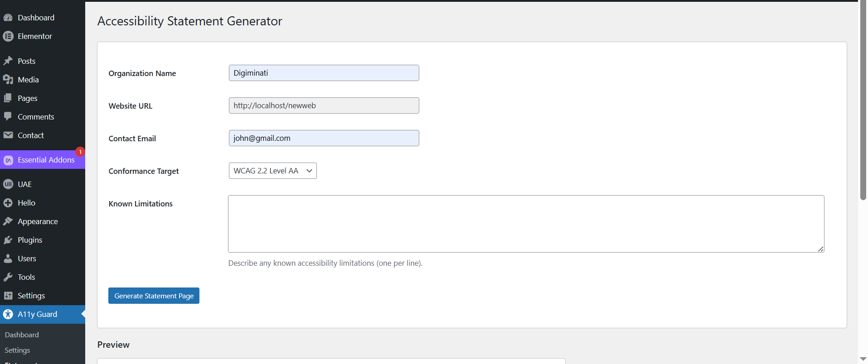
Task: Click the Posts pushpin icon
Action: (x=8, y=61)
